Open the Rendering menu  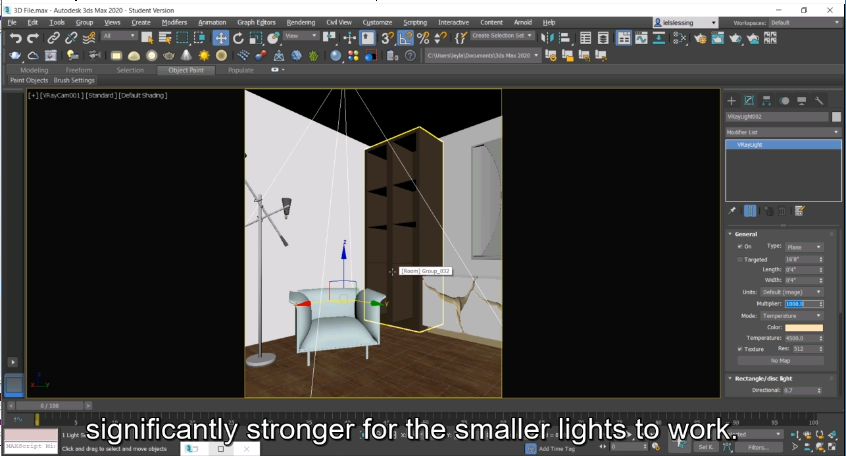coord(301,22)
